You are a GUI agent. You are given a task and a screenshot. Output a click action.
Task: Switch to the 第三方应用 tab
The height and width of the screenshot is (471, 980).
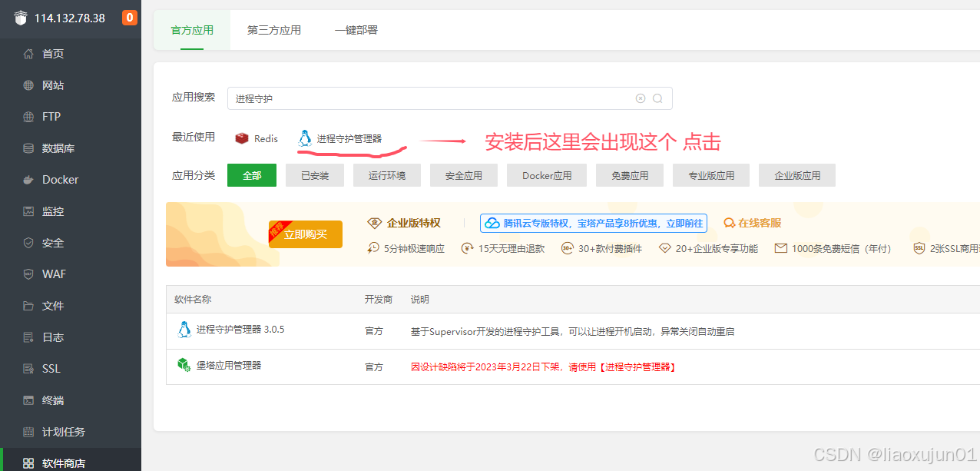tap(274, 31)
